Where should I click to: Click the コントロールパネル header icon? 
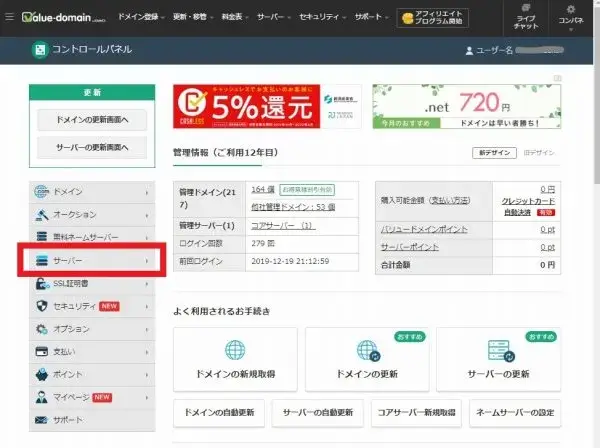pyautogui.click(x=40, y=49)
